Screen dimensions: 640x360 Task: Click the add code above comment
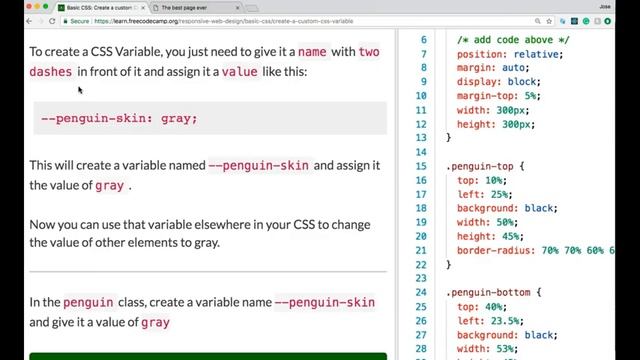(x=513, y=40)
